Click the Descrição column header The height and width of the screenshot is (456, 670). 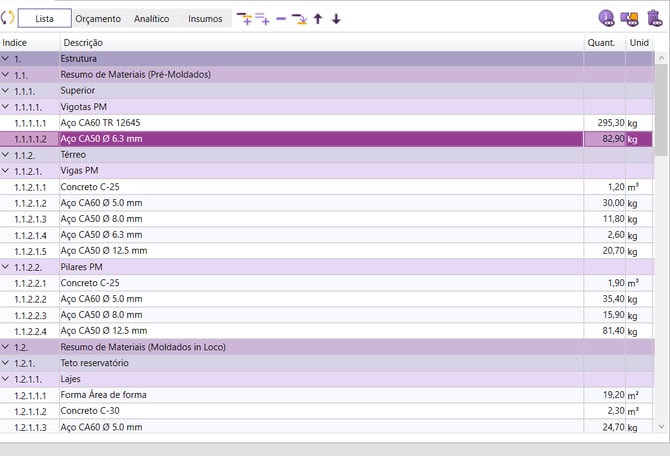(320, 43)
